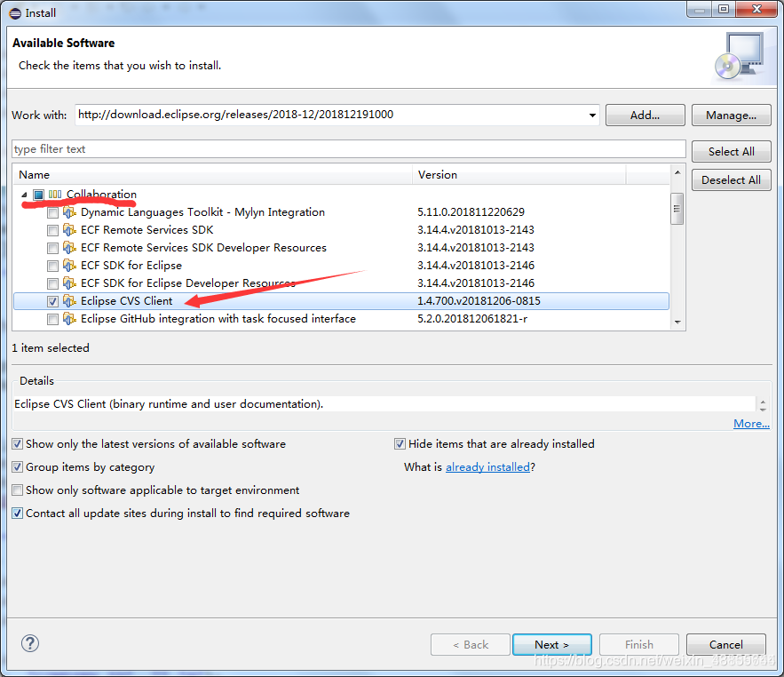Click the Version column header

519,175
